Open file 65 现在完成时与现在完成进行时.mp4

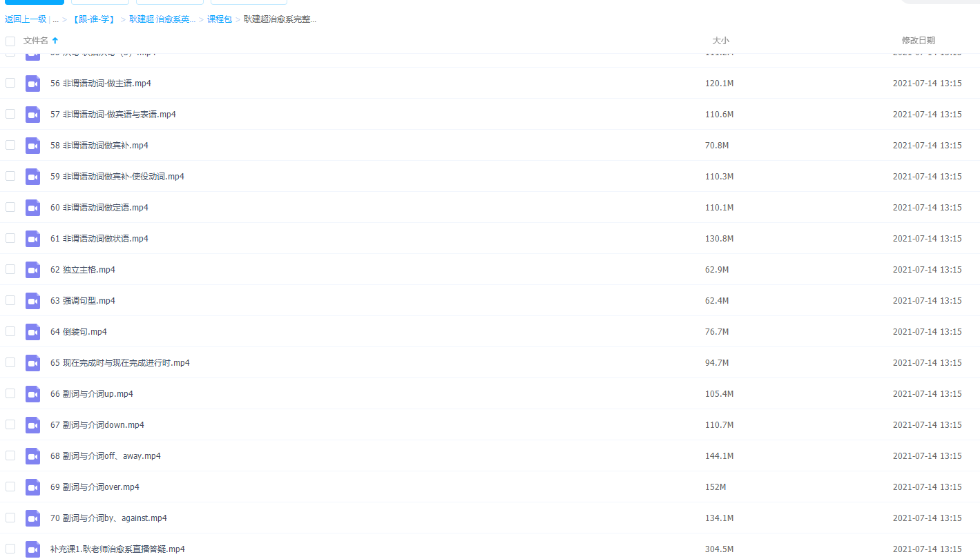(x=119, y=363)
